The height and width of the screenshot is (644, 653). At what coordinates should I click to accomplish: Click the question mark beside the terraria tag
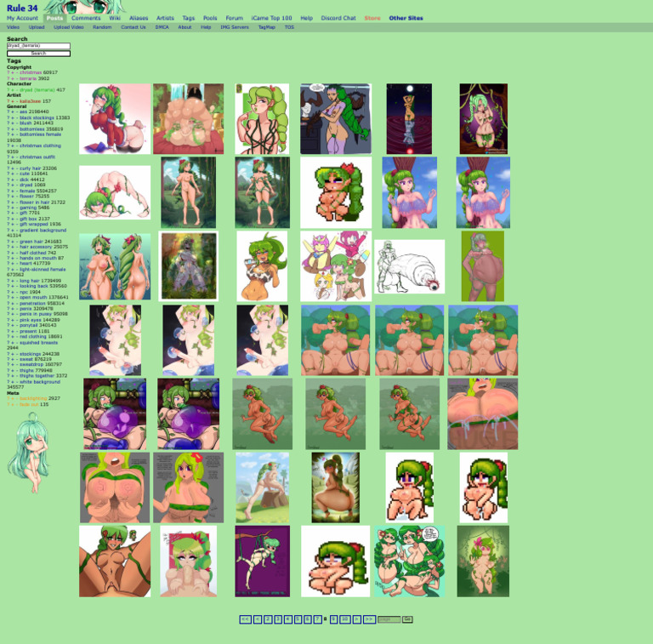click(x=8, y=78)
